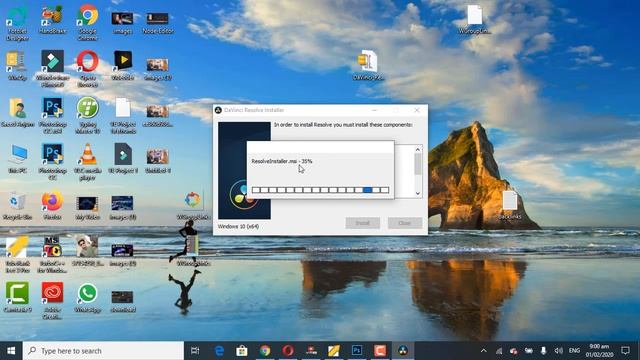Open the Firefox desktop shortcut
The height and width of the screenshot is (360, 640).
52,206
